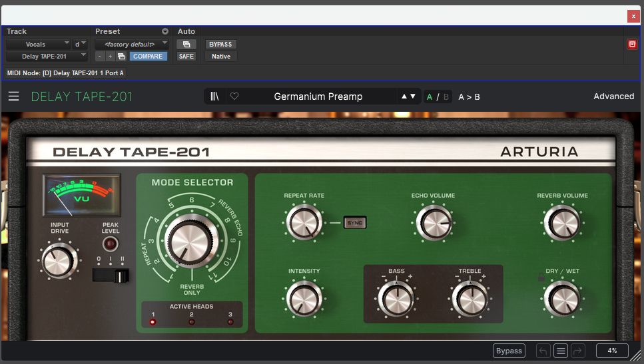Close the plug-in window
Image resolution: width=644 pixels, height=364 pixels.
point(633,16)
